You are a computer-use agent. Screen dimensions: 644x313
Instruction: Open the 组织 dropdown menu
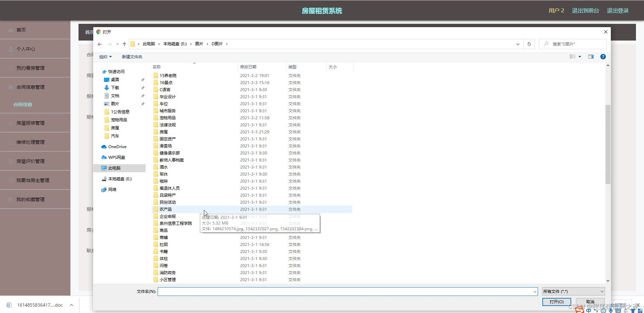(x=105, y=57)
